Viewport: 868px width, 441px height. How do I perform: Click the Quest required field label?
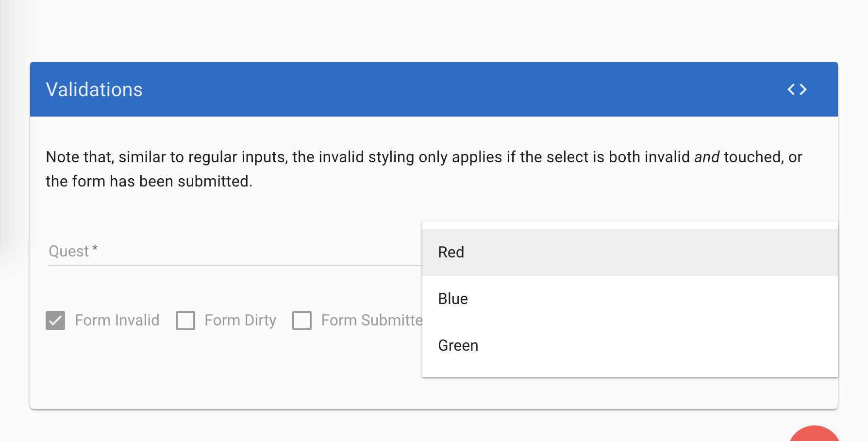tap(72, 251)
